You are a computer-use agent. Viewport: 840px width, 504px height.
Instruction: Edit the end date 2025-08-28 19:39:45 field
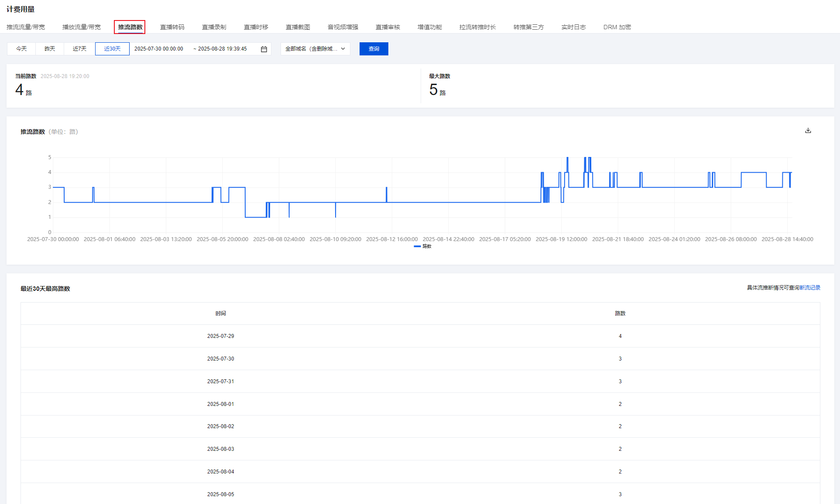point(223,49)
